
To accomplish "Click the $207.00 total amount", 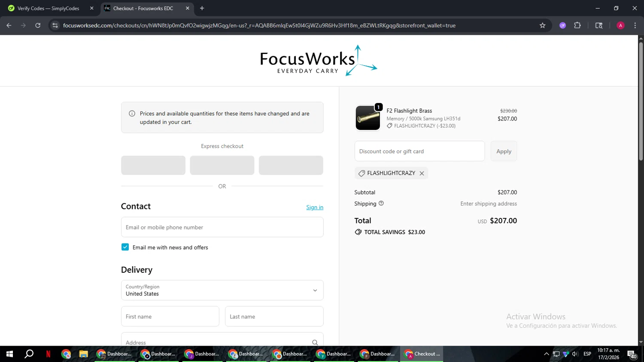I will pos(503,220).
